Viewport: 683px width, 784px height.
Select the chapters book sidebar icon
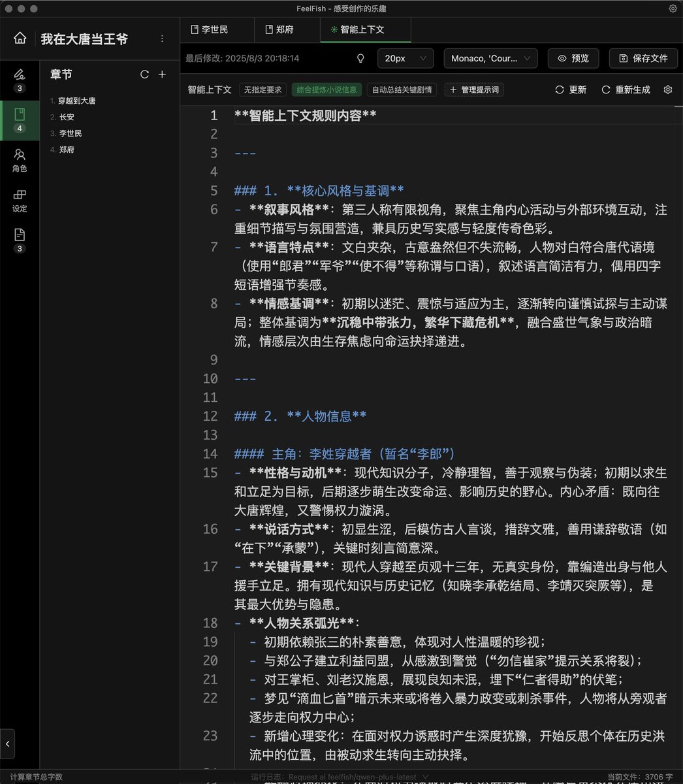click(x=20, y=120)
